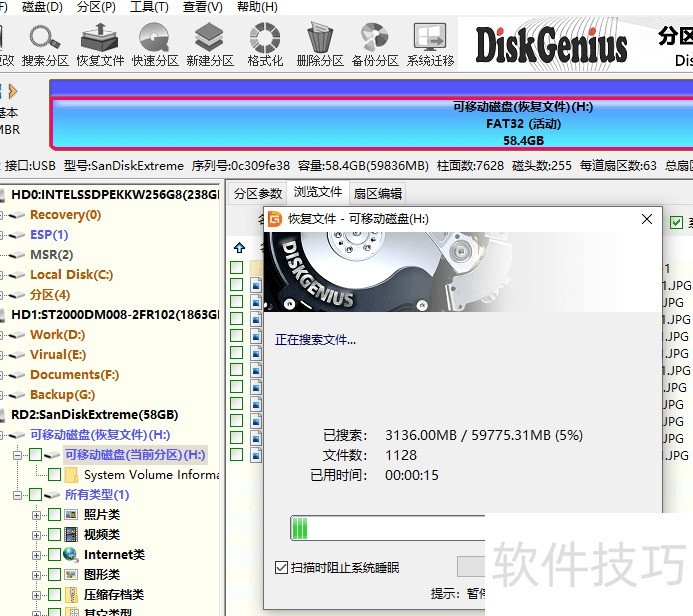Click the drive icon next to Local Disk(C:)
The image size is (693, 616).
(17, 275)
